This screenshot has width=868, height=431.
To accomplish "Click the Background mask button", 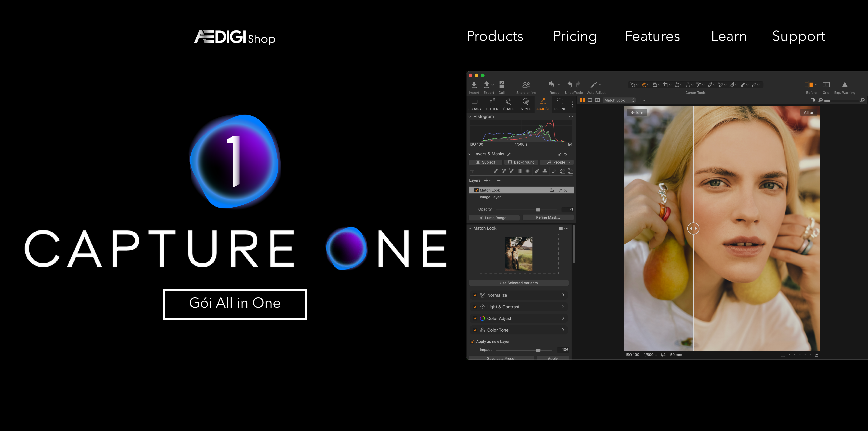I will (x=521, y=162).
